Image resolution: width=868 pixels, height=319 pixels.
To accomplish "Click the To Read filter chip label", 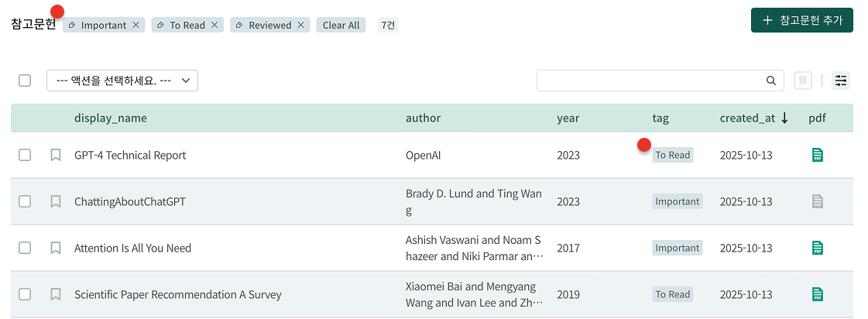I will coord(187,25).
